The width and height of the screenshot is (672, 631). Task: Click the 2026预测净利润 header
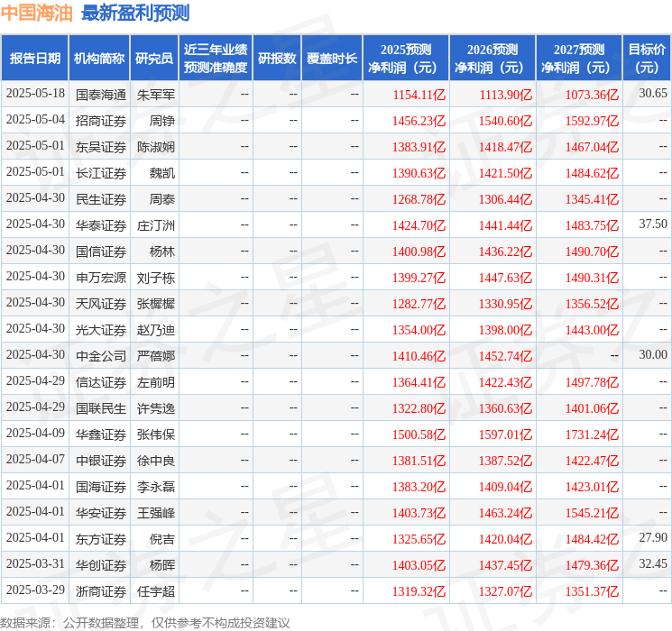pyautogui.click(x=492, y=59)
